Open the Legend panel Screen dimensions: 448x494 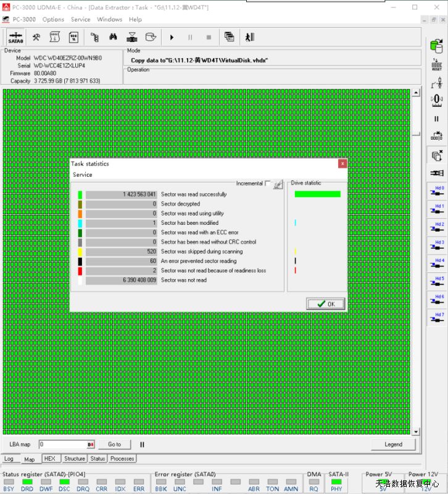[392, 444]
